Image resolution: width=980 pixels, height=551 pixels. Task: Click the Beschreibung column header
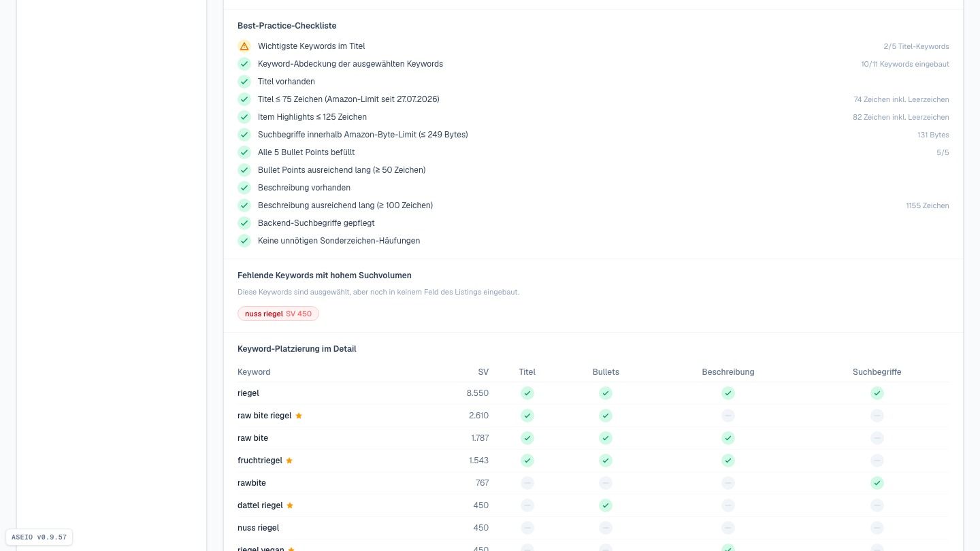(x=728, y=372)
